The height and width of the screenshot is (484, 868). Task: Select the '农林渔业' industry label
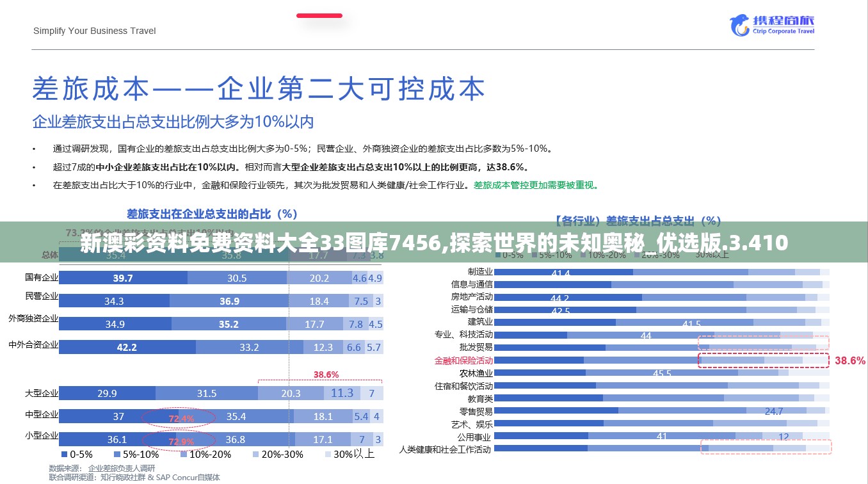[476, 373]
